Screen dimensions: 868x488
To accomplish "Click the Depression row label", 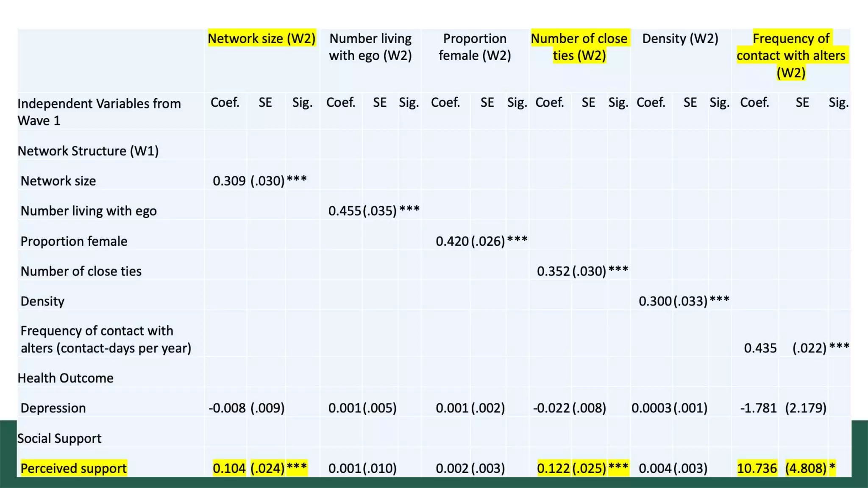I will [53, 408].
